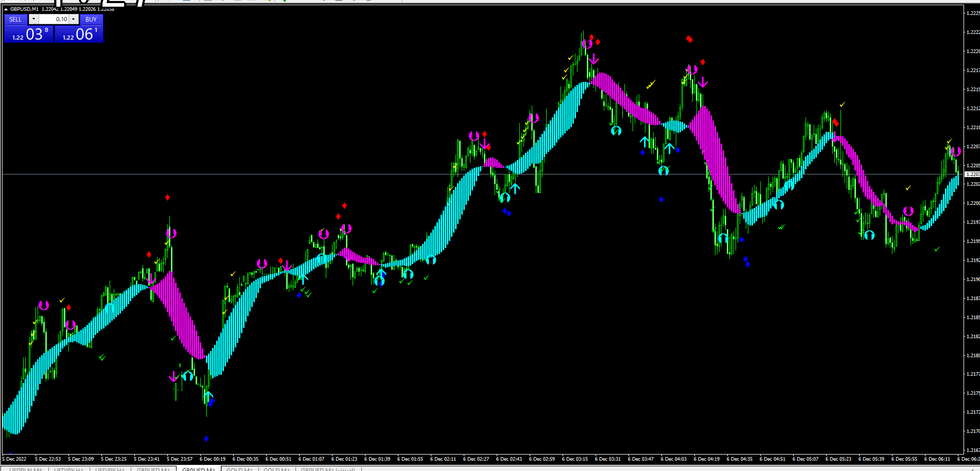Click the BUY button
980x471 pixels.
point(91,20)
